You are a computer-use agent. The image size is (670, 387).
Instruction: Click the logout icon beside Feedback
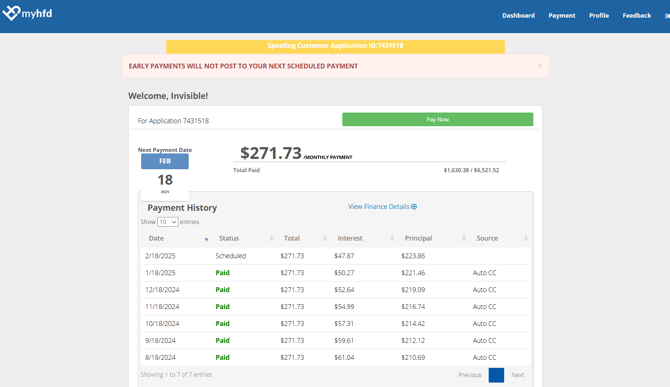click(667, 16)
